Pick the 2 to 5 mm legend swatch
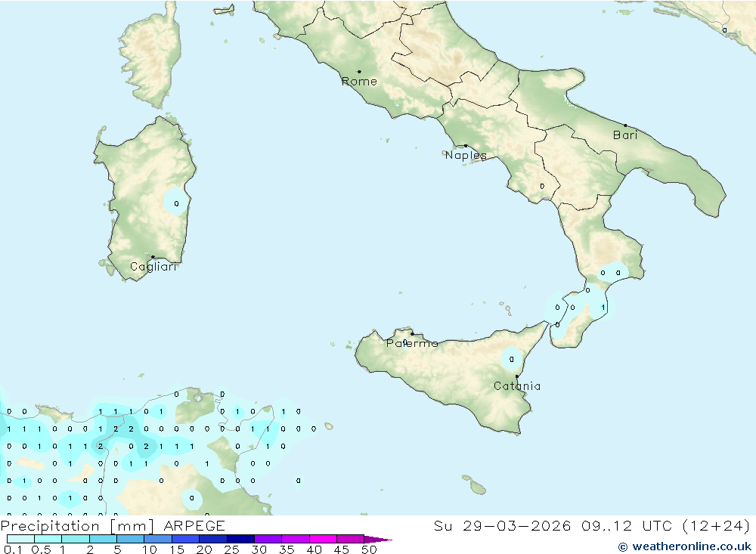Viewport: 756px width, 554px height. (x=103, y=539)
